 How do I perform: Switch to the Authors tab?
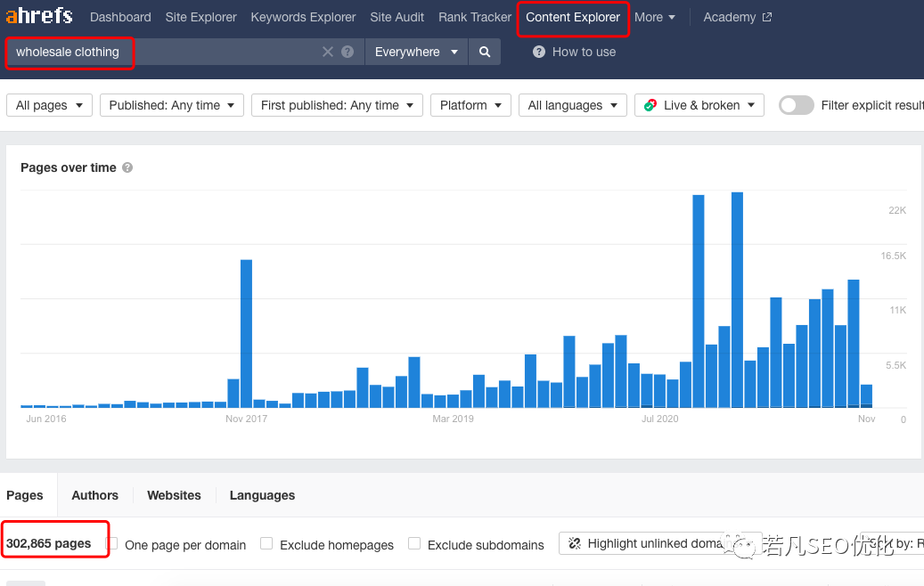coord(94,495)
